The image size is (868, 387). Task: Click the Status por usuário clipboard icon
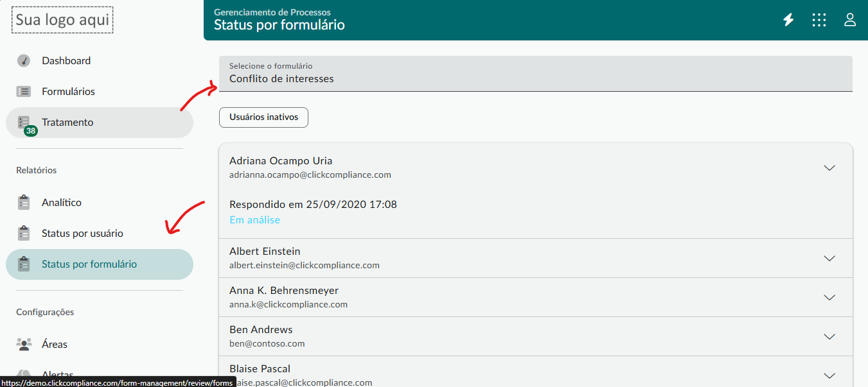24,233
